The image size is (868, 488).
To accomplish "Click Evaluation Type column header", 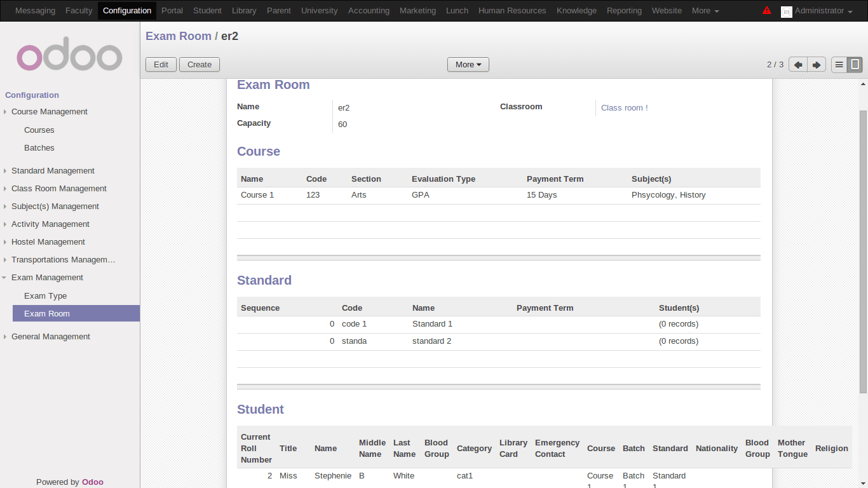I will 444,179.
